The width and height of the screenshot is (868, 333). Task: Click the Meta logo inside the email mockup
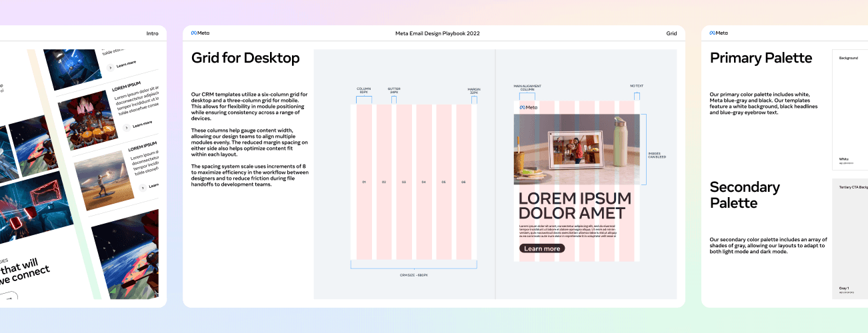[528, 107]
